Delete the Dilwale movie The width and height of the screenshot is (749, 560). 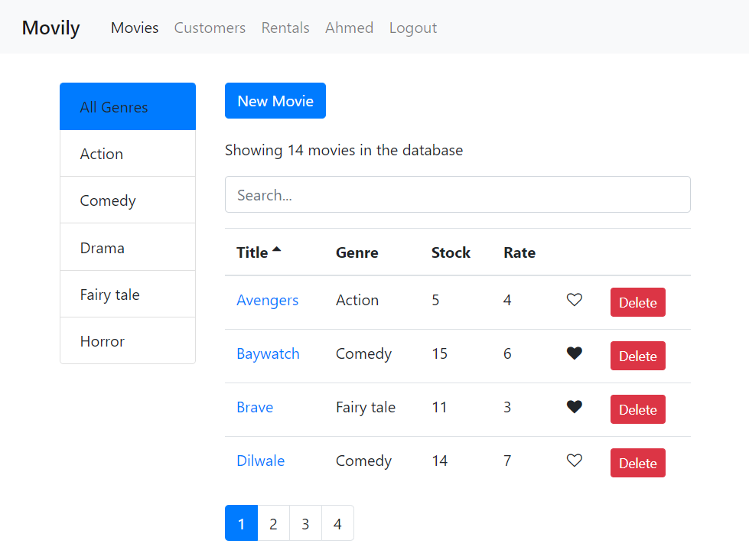tap(638, 463)
